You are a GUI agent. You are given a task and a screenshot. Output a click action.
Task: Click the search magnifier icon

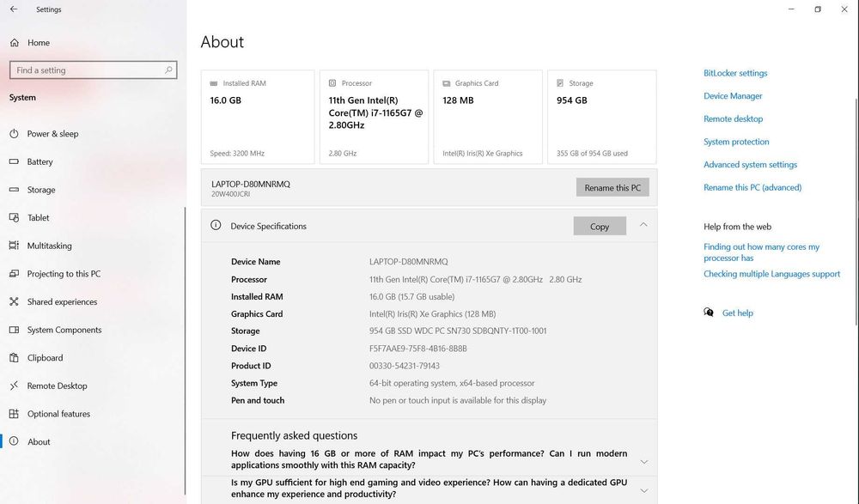(x=168, y=70)
